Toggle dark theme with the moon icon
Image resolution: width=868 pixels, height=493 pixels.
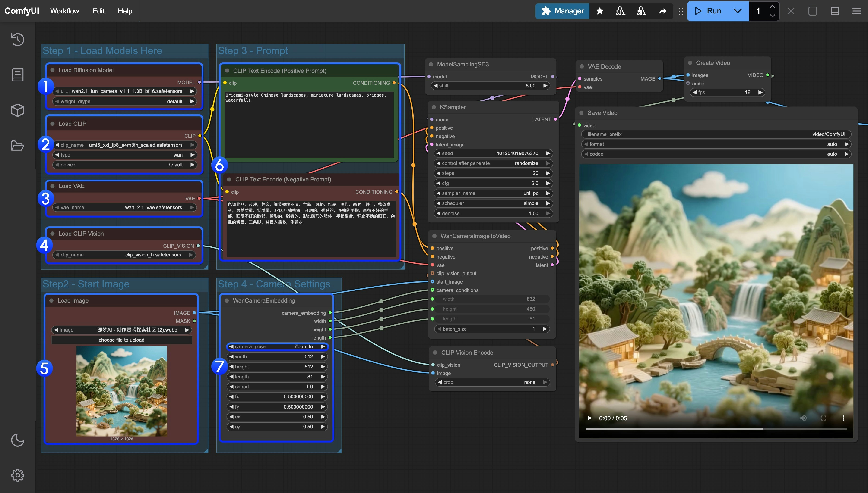[x=17, y=440]
